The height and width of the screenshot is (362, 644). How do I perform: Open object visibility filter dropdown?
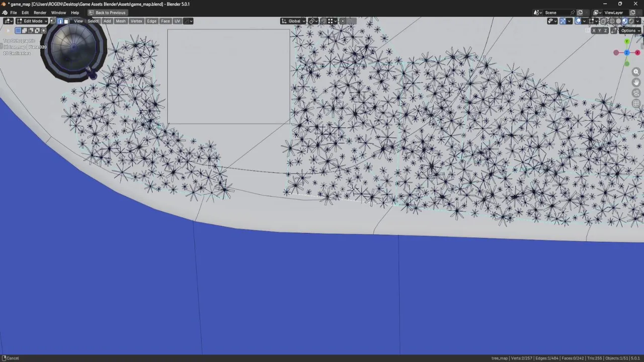point(552,21)
